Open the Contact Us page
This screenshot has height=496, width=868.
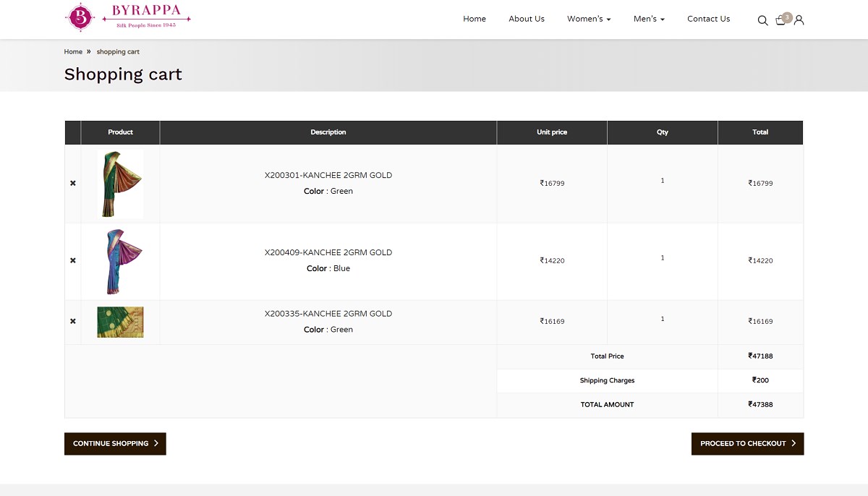pos(708,19)
